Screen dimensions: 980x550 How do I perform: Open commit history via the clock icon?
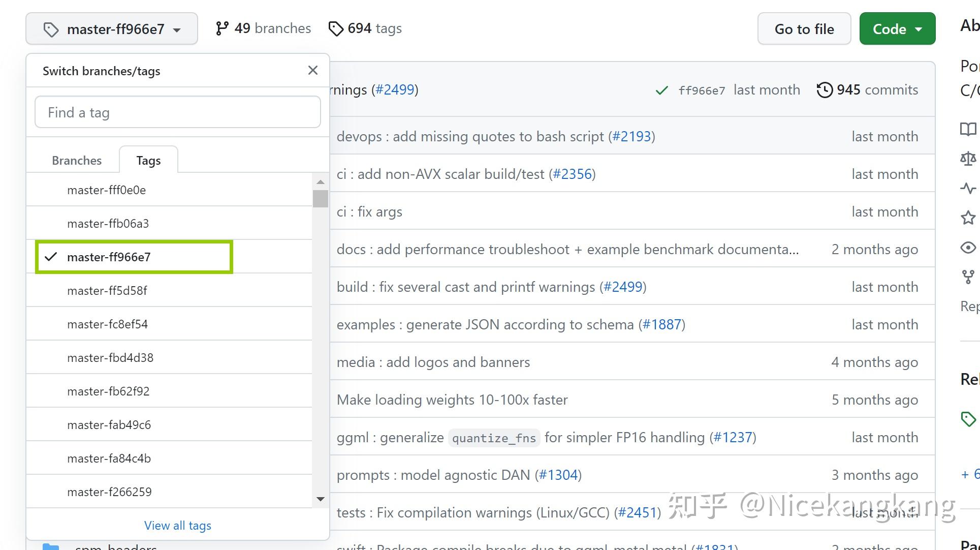(x=825, y=89)
